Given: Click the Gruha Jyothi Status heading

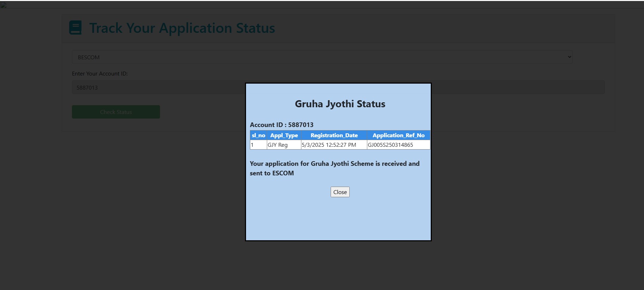Looking at the screenshot, I should 340,104.
